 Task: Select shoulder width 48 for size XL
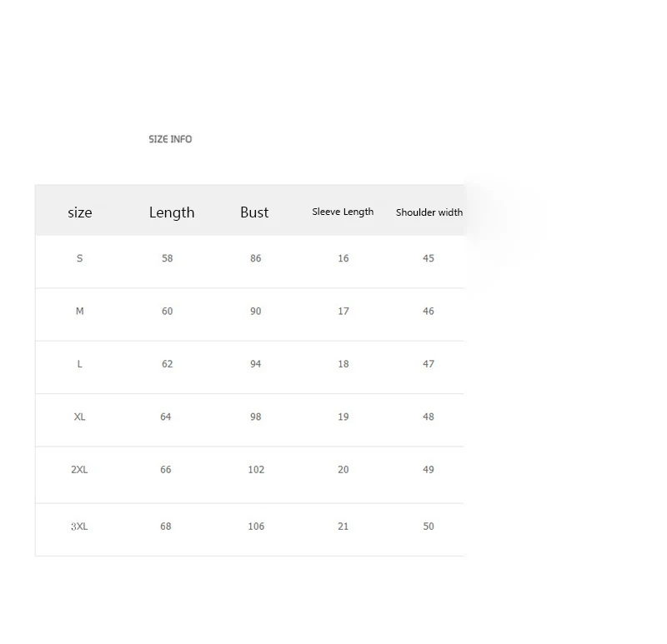click(429, 417)
